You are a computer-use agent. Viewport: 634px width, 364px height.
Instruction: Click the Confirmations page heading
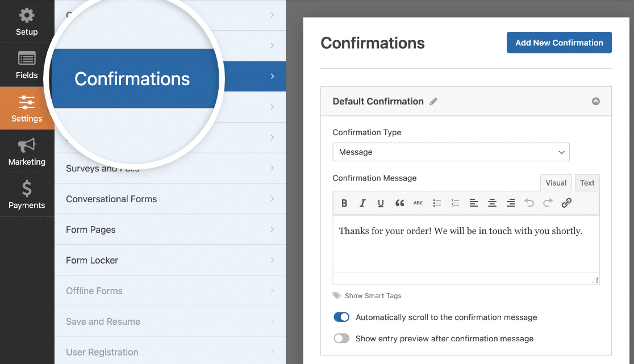coord(373,43)
